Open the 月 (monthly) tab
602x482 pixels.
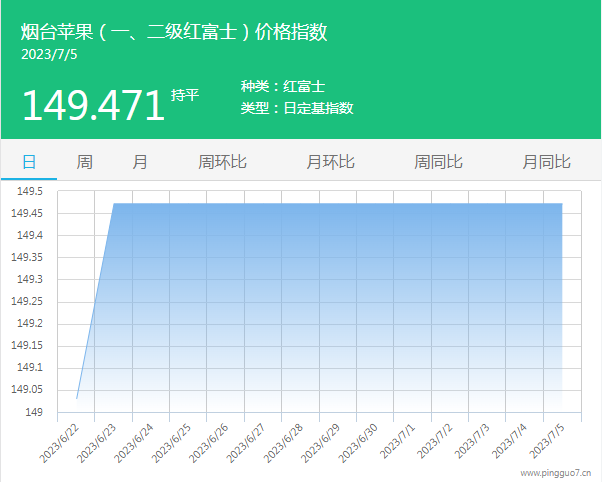tap(140, 162)
